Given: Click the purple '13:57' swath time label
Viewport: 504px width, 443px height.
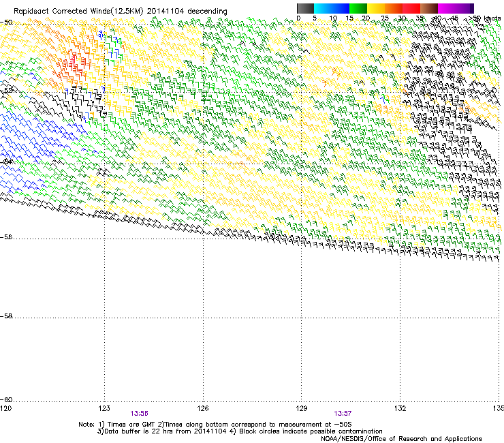Looking at the screenshot, I should coord(343,414).
